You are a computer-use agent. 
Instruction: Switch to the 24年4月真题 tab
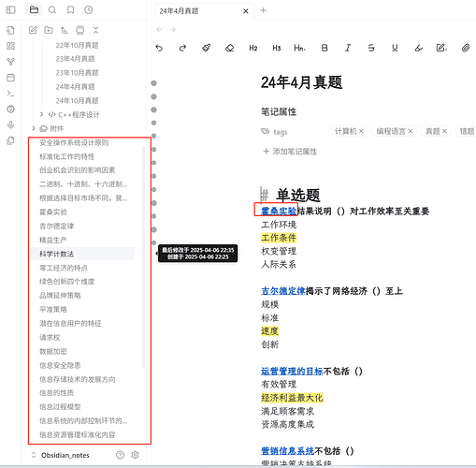179,11
